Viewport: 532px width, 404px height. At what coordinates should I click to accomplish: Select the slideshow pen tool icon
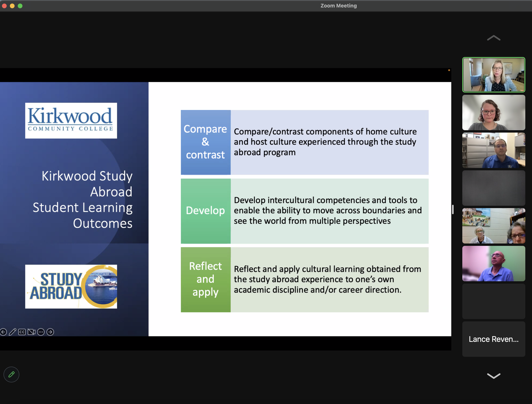13,332
